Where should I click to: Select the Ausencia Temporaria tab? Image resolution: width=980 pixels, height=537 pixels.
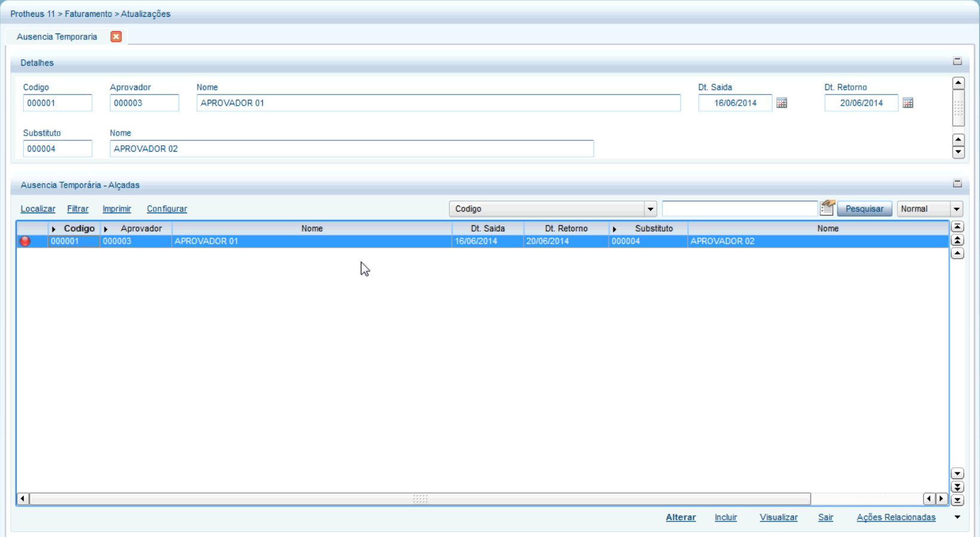[57, 37]
